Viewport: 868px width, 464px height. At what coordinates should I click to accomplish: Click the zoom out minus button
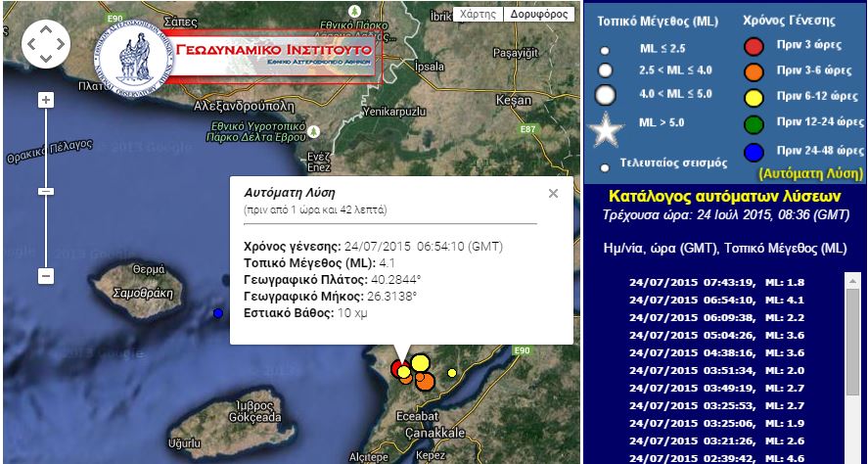click(45, 276)
